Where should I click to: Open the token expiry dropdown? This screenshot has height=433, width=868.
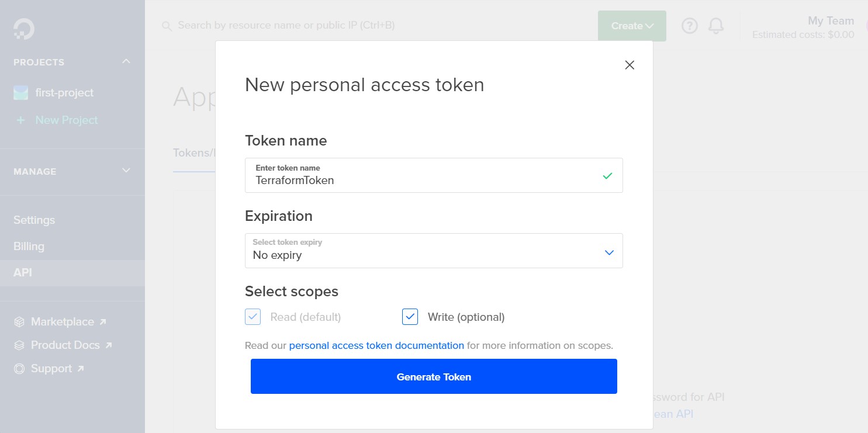tap(434, 251)
